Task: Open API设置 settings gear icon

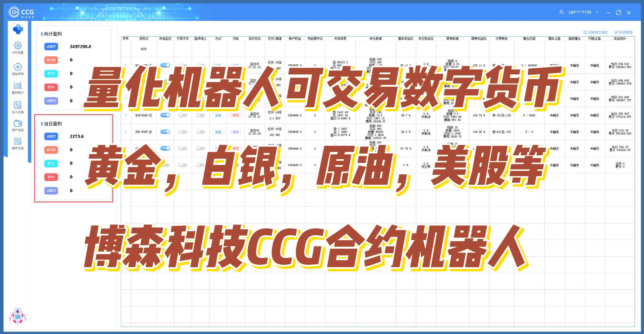Action: (18, 46)
